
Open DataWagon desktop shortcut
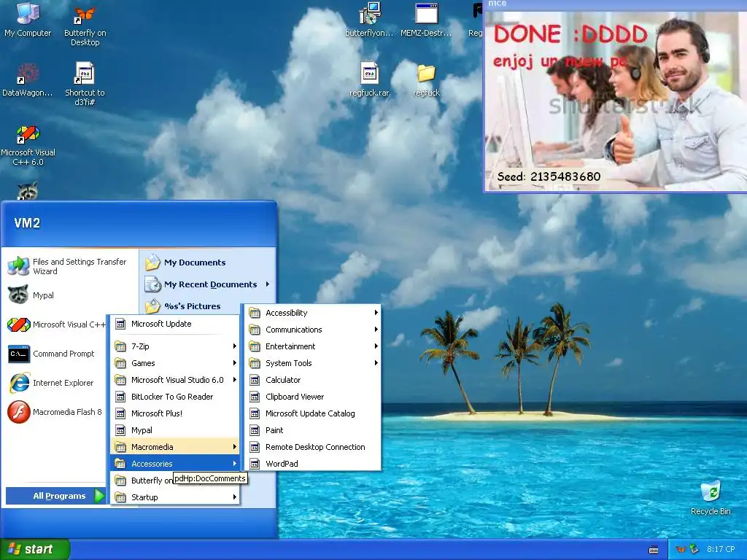pos(28,80)
